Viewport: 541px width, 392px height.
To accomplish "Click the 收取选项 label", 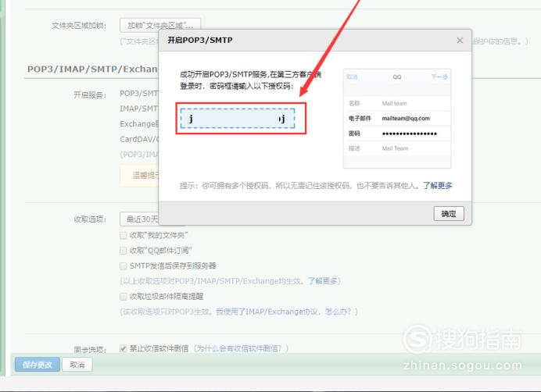I will pyautogui.click(x=90, y=219).
